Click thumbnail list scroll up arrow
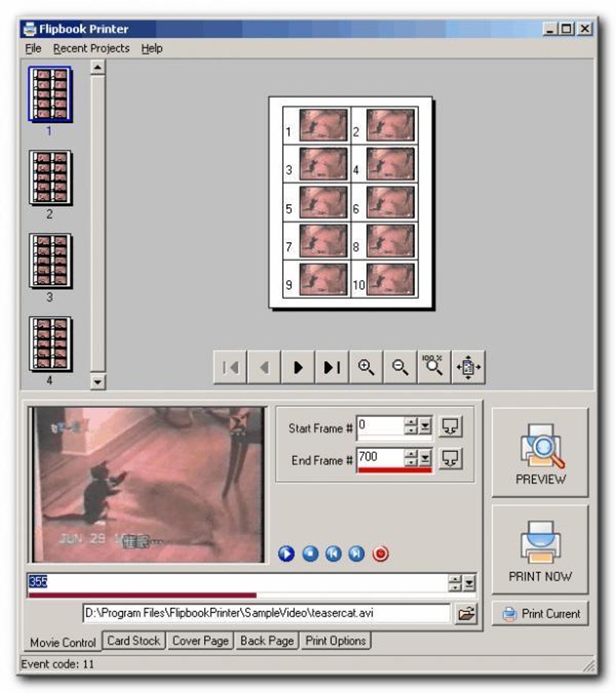 point(98,68)
